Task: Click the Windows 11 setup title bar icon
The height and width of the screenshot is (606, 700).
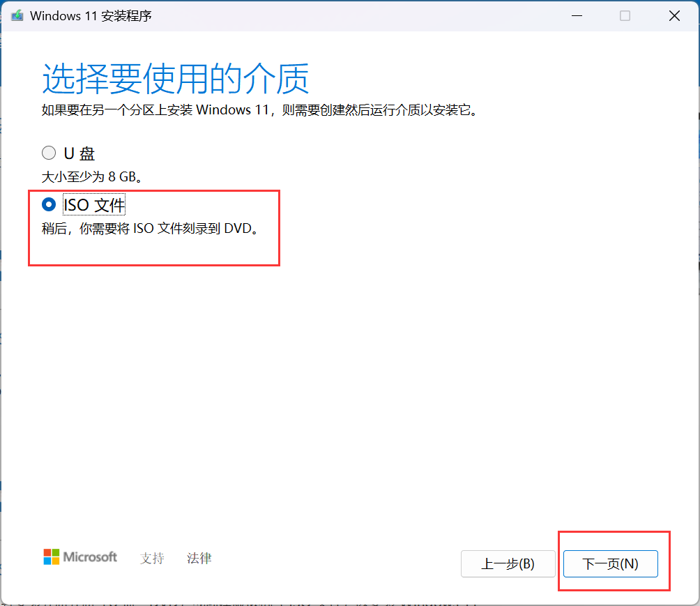Action: (17, 16)
